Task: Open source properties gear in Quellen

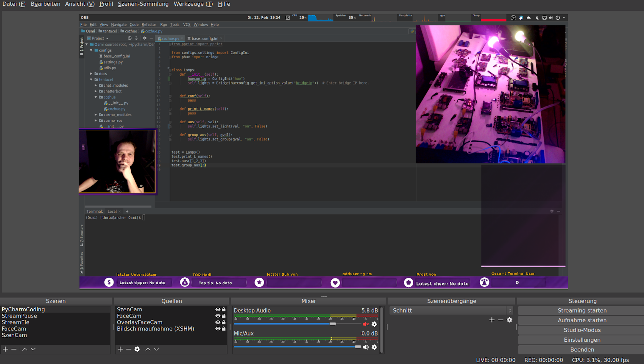Action: 137,349
